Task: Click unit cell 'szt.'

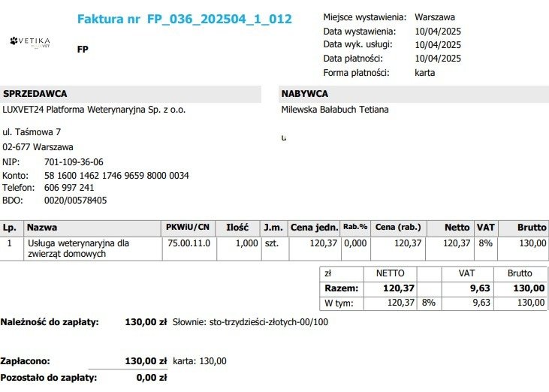Action: point(272,243)
